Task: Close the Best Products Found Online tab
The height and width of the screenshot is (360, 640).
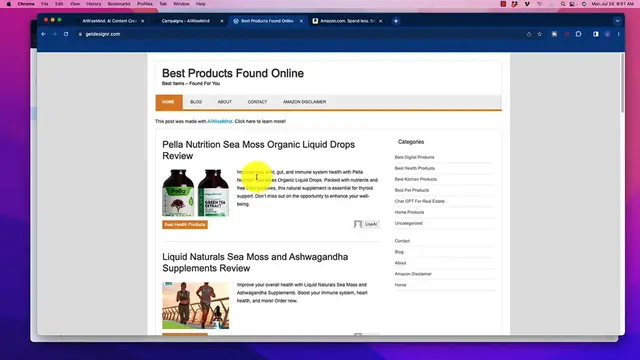Action: point(301,21)
